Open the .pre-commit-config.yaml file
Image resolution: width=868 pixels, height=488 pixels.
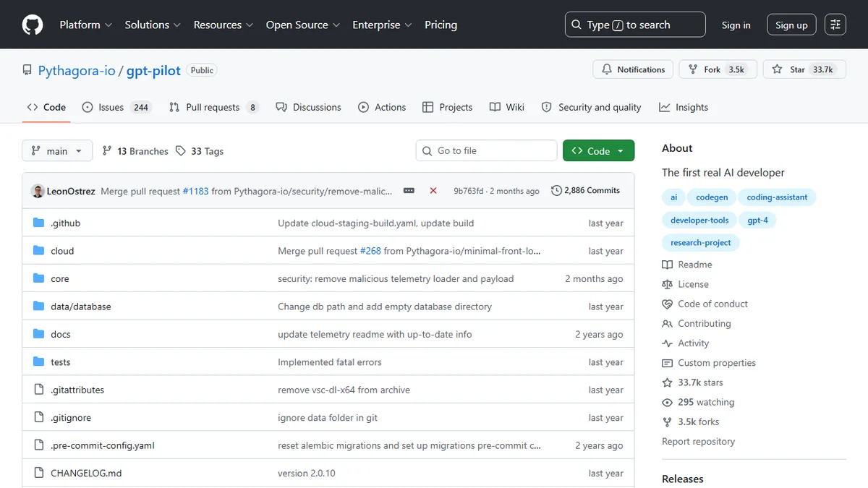click(x=103, y=445)
